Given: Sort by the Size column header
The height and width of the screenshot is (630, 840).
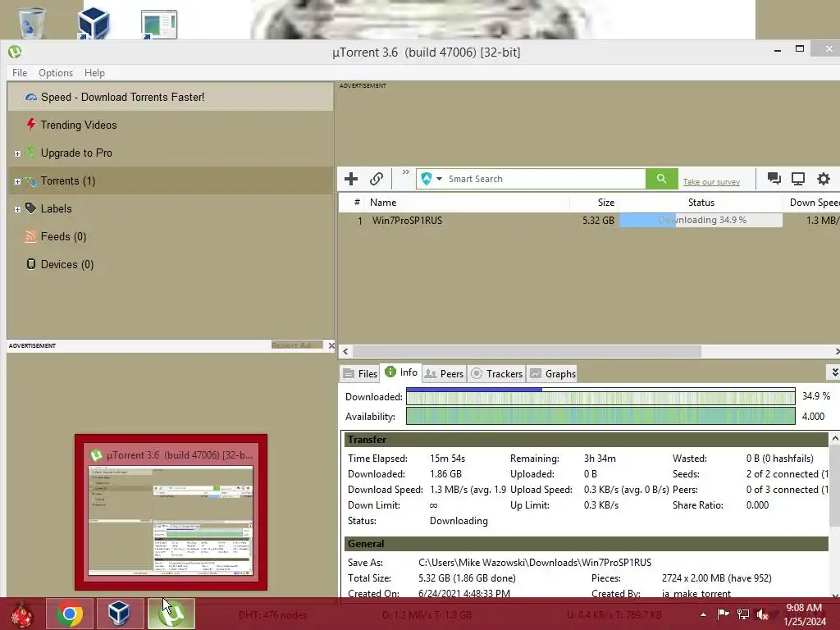Looking at the screenshot, I should tap(595, 203).
